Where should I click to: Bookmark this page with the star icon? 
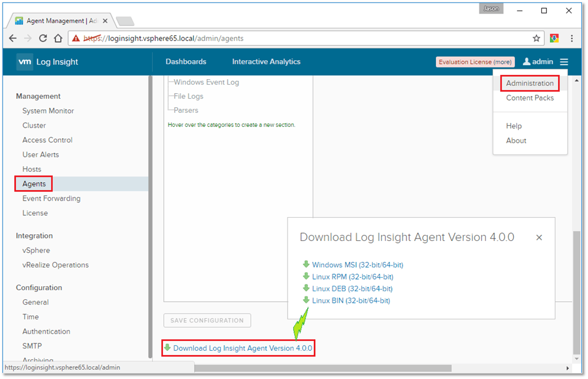coord(536,38)
